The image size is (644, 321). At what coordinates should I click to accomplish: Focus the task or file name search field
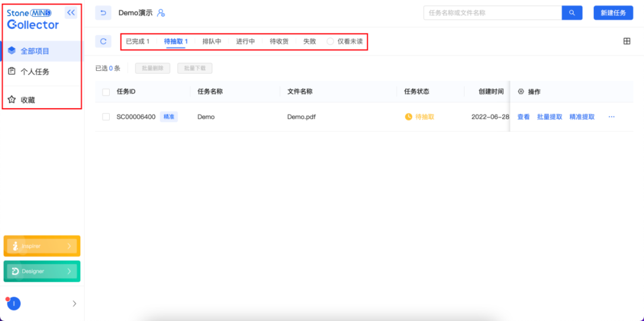point(492,13)
